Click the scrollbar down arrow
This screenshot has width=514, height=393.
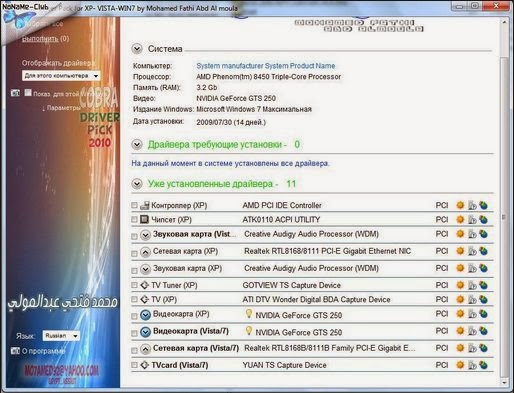[504, 383]
